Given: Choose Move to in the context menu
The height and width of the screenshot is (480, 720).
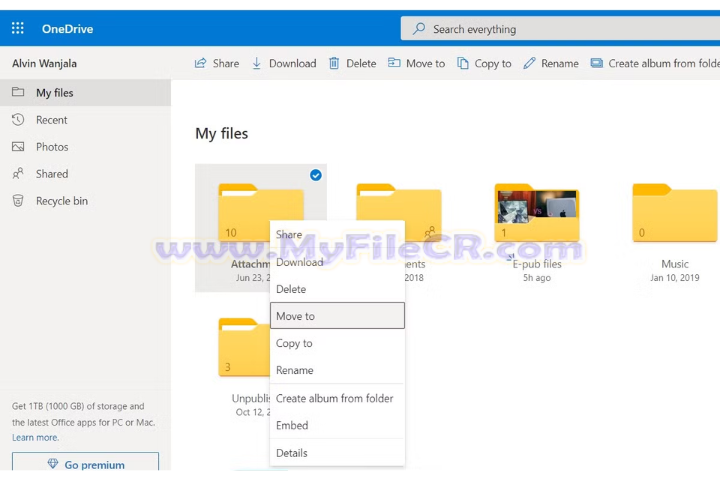Looking at the screenshot, I should tap(338, 316).
